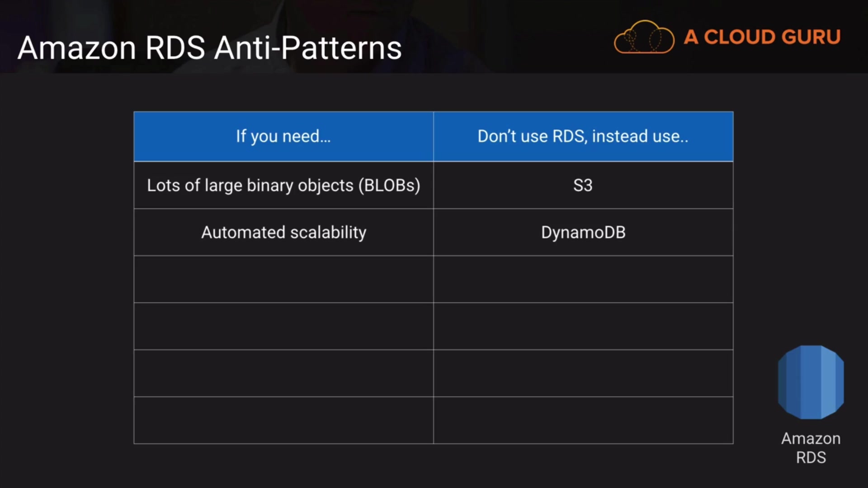
Task: Click the 'If you need...' column header
Action: [x=283, y=136]
